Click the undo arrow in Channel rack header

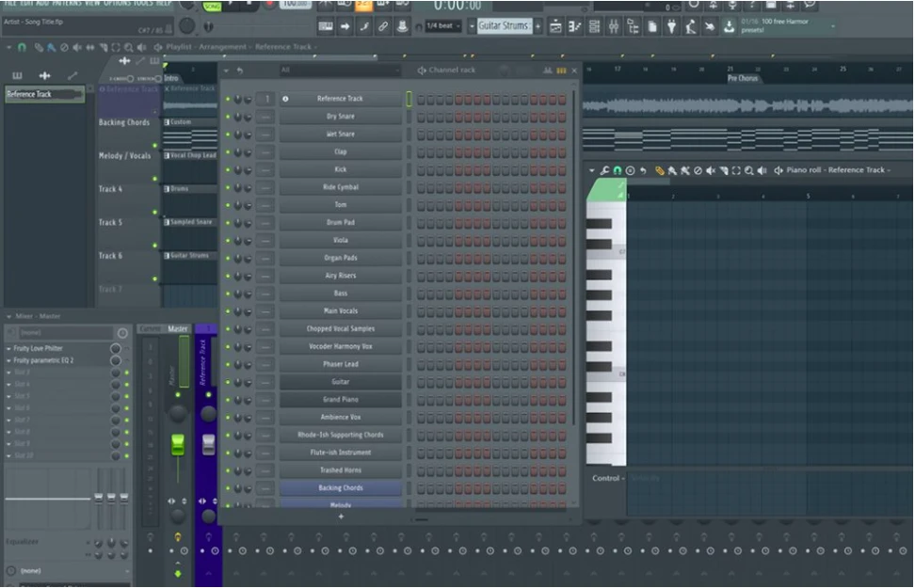pos(239,71)
